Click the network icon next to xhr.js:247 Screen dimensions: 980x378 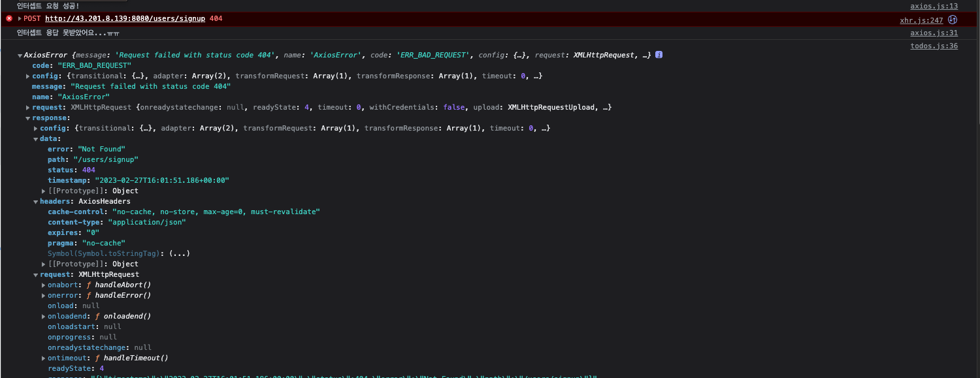(x=953, y=20)
